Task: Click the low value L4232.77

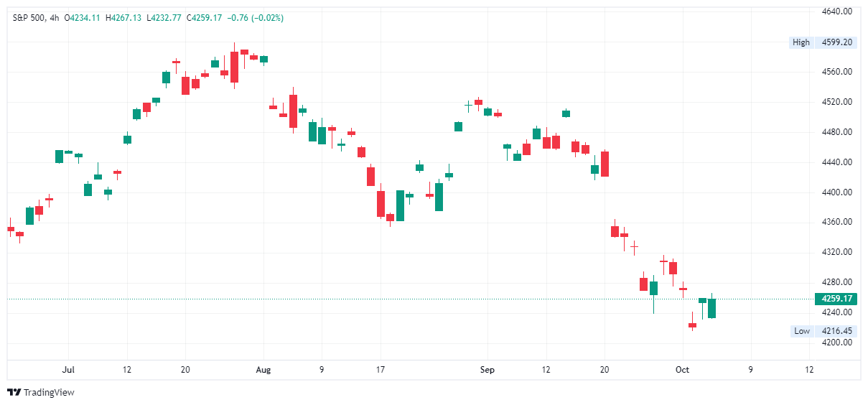Action: point(164,18)
